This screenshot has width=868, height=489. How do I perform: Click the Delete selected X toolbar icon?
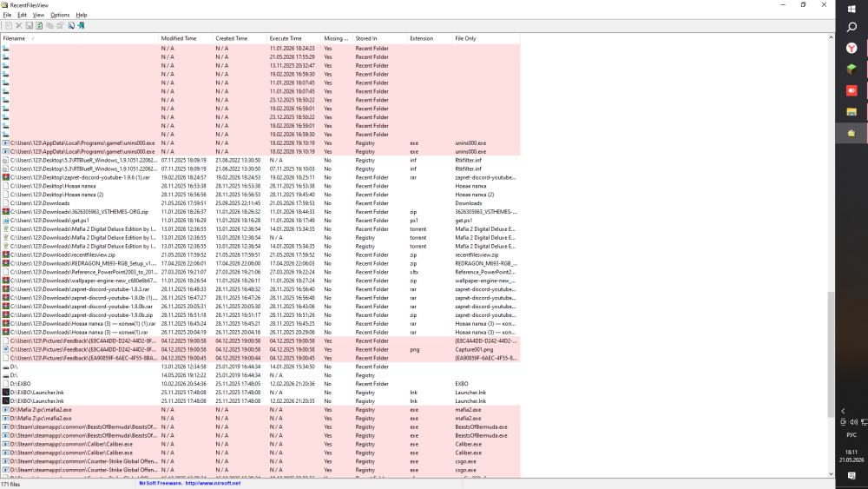pyautogui.click(x=19, y=25)
